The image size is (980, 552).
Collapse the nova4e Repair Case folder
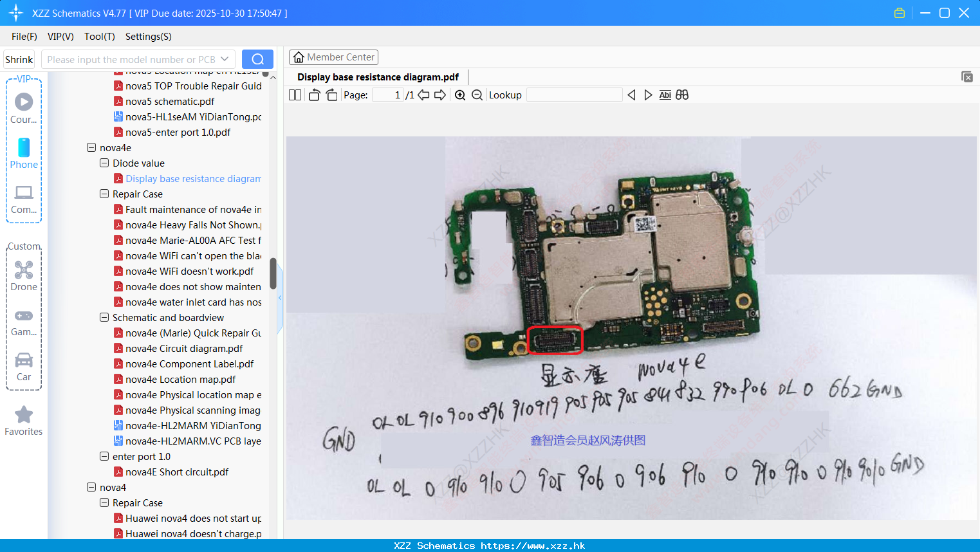(x=104, y=194)
